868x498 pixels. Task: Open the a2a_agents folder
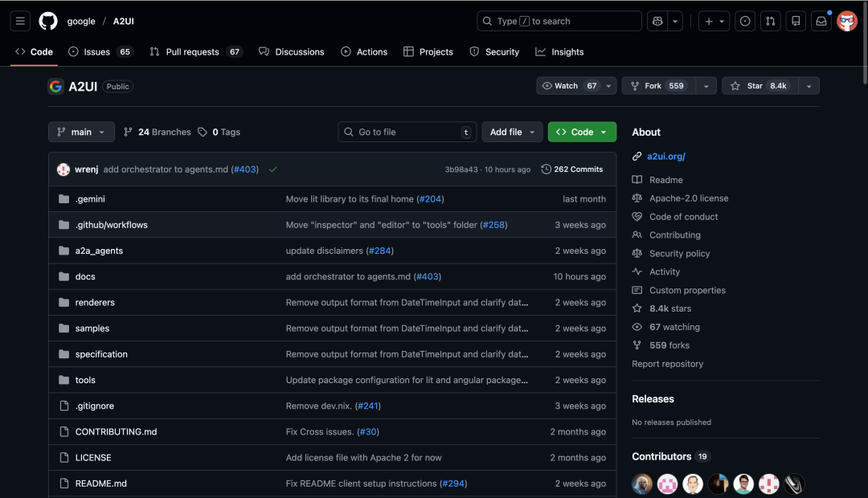99,251
